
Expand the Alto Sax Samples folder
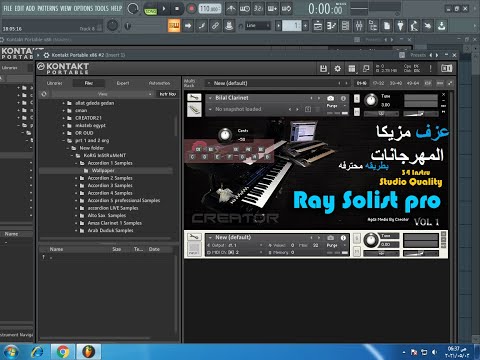[x=76, y=216]
